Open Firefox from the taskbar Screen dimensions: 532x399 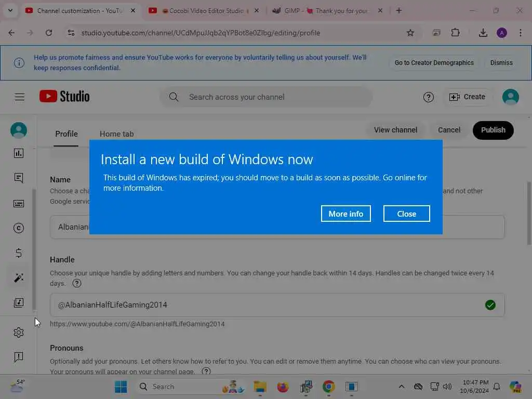(x=283, y=387)
